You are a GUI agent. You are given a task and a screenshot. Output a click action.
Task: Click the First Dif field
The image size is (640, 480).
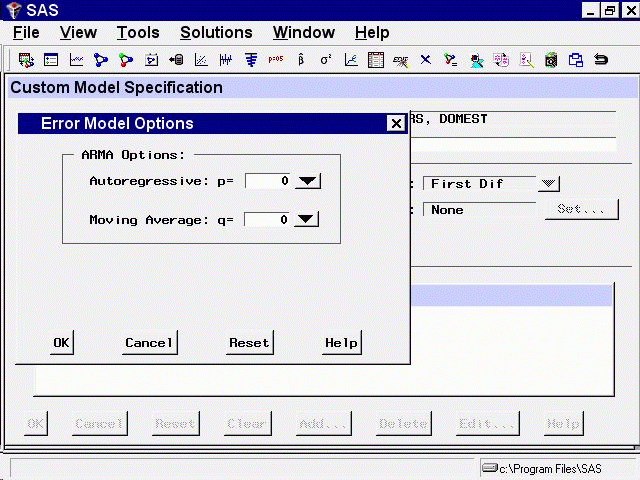(x=479, y=184)
